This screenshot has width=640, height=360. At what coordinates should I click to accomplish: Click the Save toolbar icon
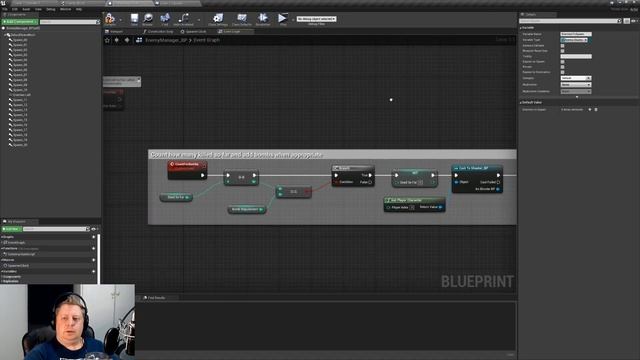134,19
